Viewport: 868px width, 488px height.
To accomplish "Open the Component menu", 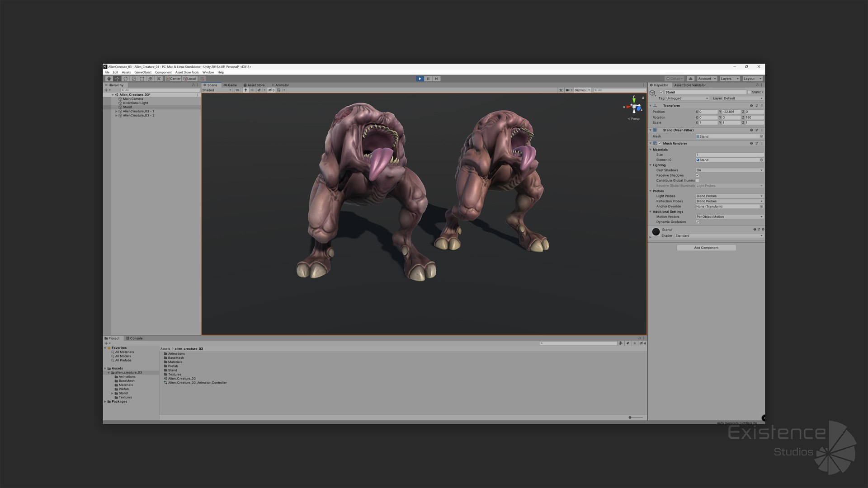I will click(163, 72).
